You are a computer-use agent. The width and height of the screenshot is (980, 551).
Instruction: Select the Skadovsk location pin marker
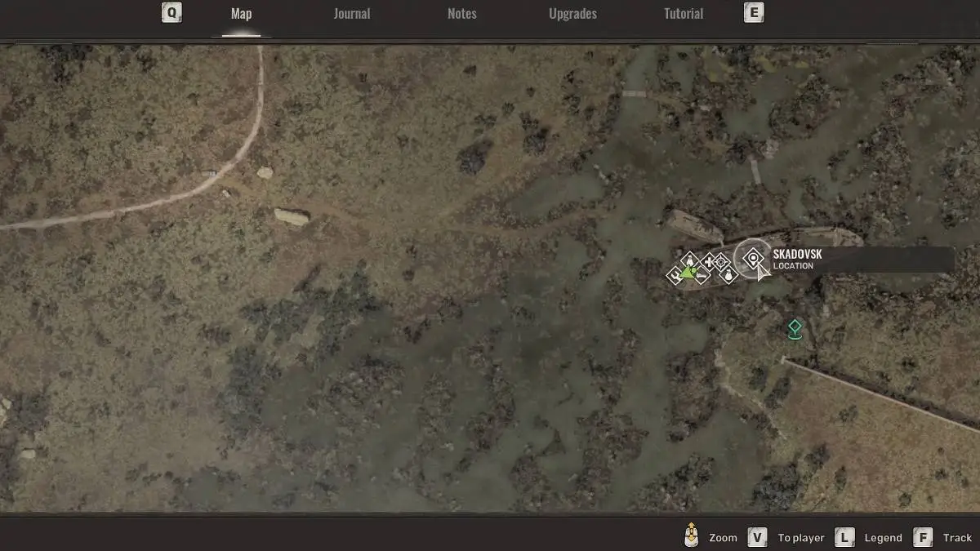(753, 259)
